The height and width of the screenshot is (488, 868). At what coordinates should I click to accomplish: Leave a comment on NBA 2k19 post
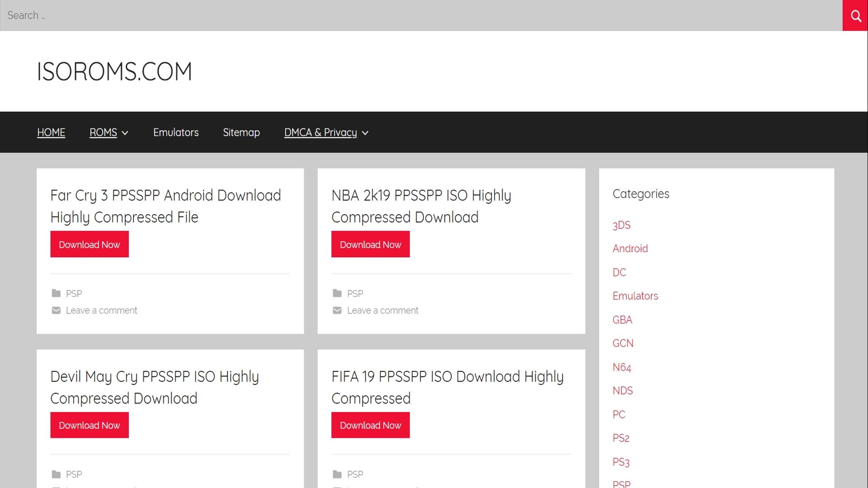click(x=383, y=310)
